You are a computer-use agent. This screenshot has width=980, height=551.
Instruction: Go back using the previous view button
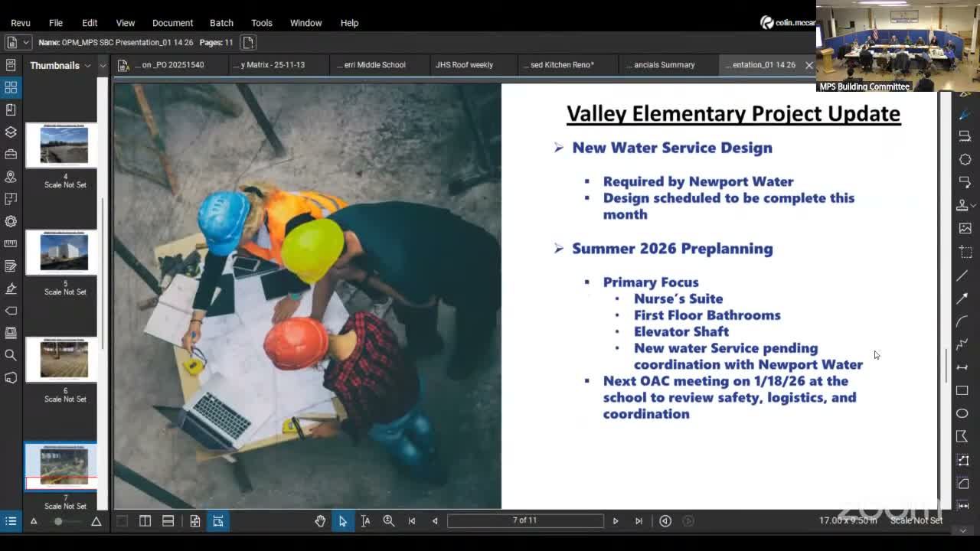(665, 520)
